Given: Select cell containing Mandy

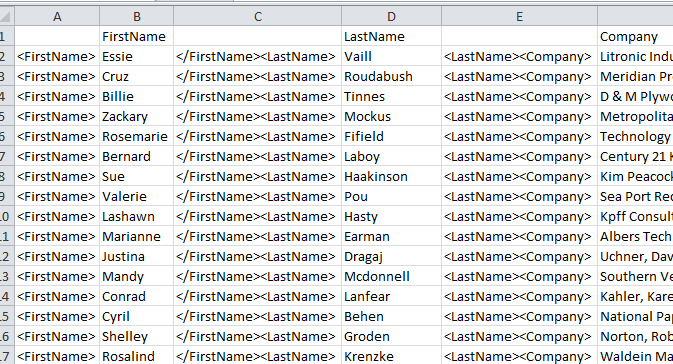Looking at the screenshot, I should (136, 276).
